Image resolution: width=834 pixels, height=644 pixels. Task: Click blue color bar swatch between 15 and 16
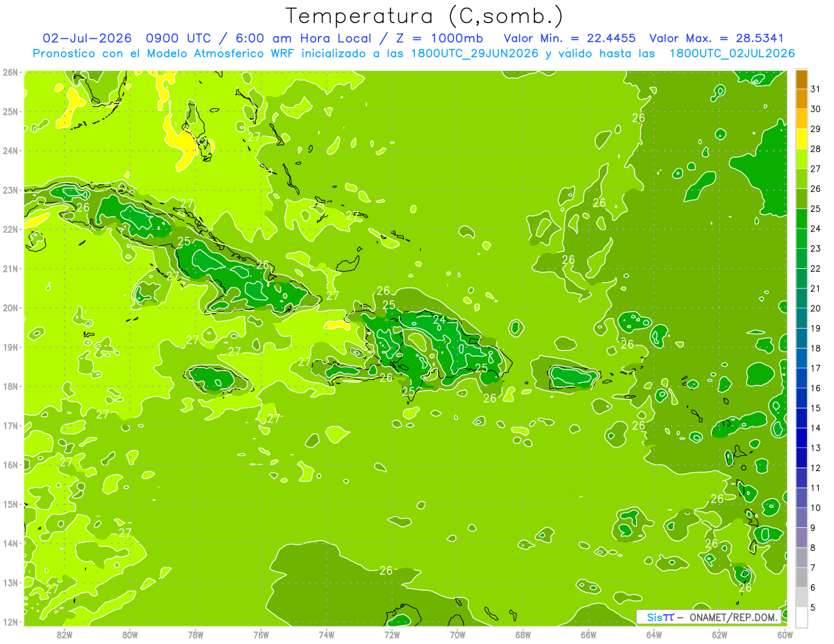tap(801, 398)
